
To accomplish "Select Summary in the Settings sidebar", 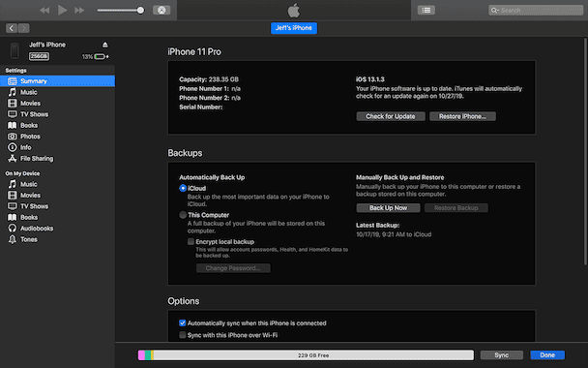I will [57, 81].
